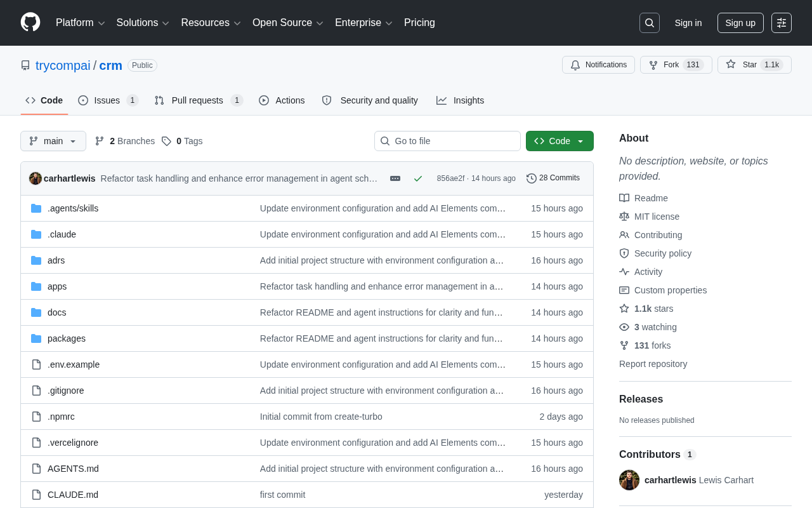This screenshot has height=508, width=812.
Task: View 2 Branches link
Action: click(x=125, y=141)
